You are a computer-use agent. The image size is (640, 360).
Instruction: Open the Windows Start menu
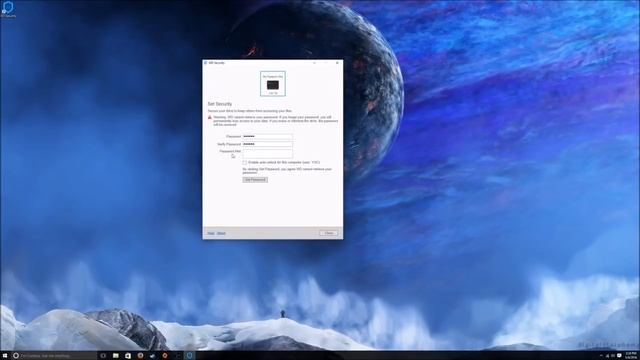5,356
